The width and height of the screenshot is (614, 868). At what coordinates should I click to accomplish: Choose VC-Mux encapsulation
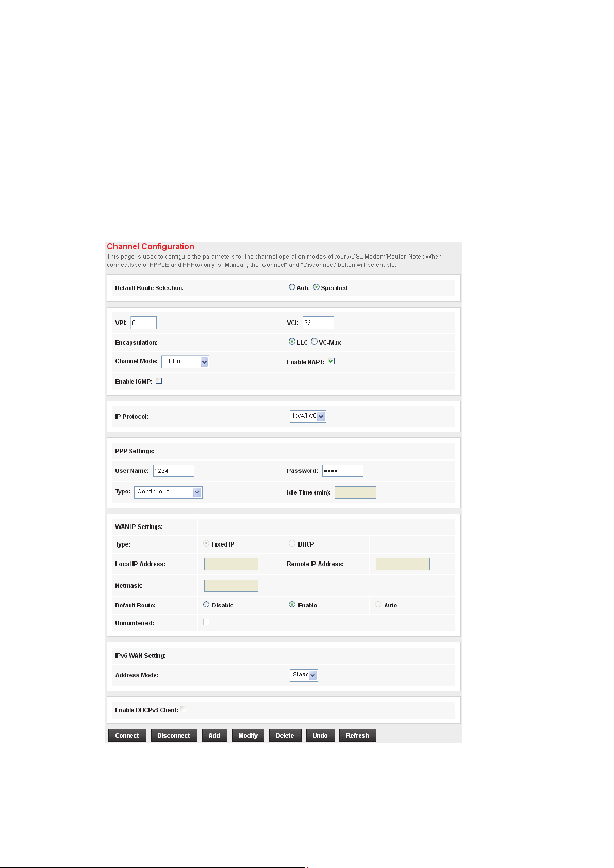314,342
